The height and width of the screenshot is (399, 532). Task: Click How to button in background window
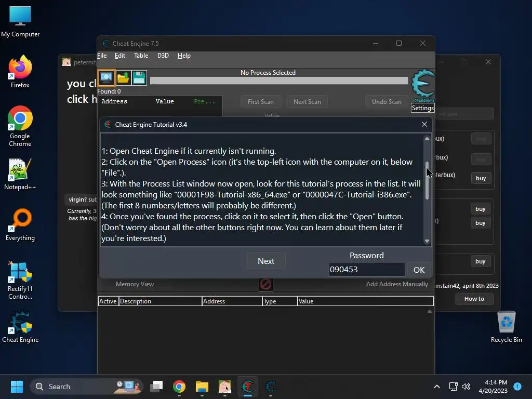click(474, 299)
